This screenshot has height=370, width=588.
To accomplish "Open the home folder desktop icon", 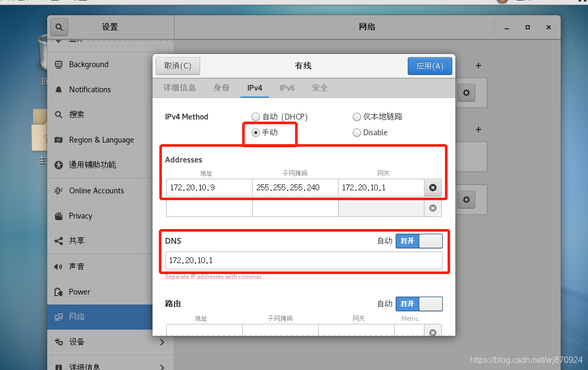I will [x=39, y=130].
